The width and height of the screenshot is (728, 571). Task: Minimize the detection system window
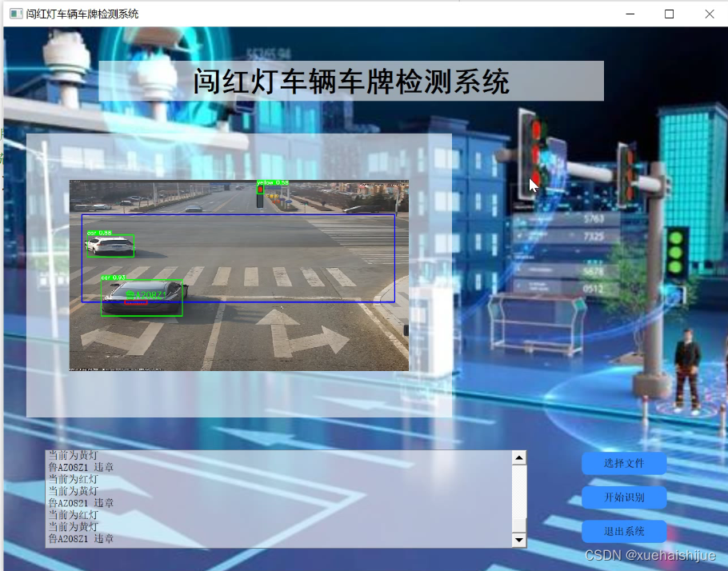[x=630, y=14]
